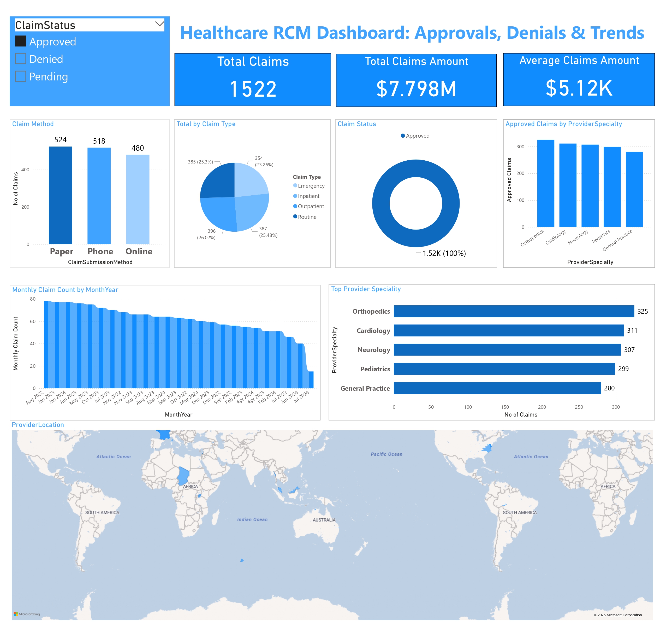Click the ProviderLocation map title
Viewport: 672px width, 632px height.
38,425
